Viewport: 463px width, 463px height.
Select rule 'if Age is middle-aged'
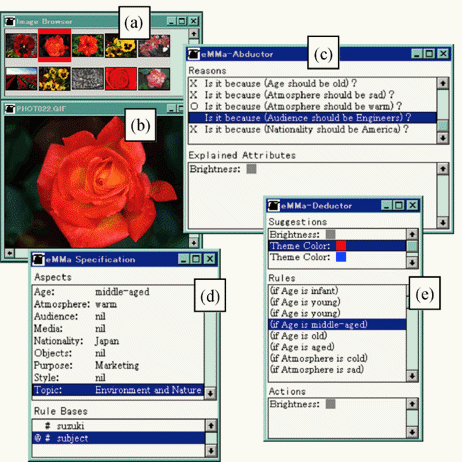click(x=337, y=324)
